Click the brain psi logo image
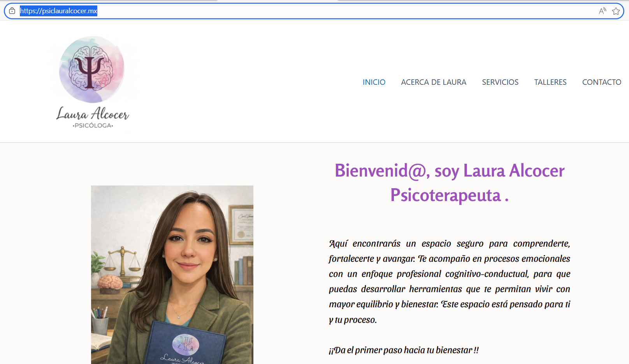This screenshot has height=364, width=629. [91, 69]
